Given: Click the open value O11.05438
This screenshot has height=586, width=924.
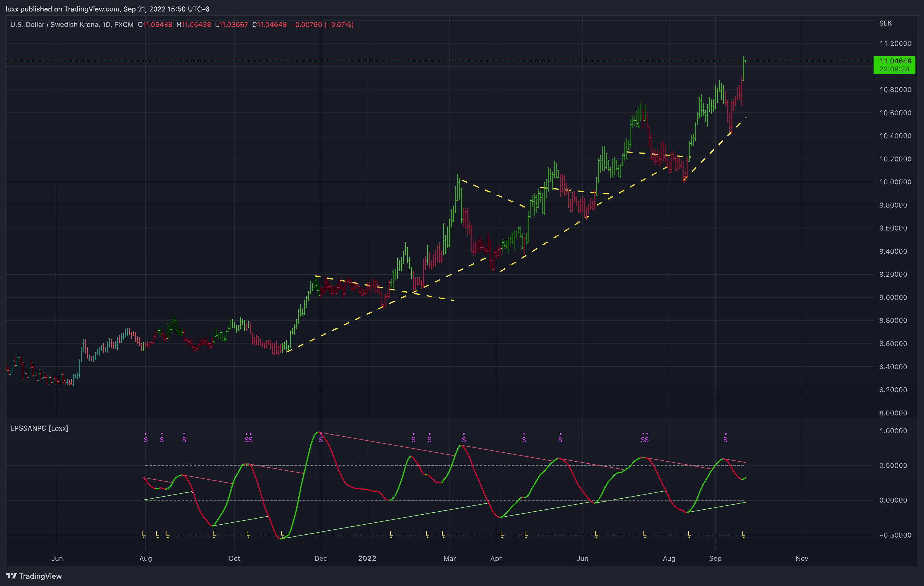Looking at the screenshot, I should (155, 25).
